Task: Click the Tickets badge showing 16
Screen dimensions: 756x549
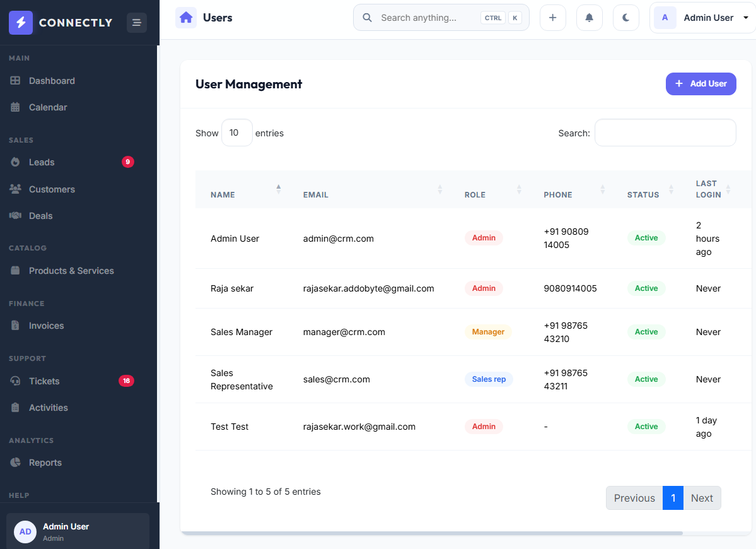Action: [x=126, y=381]
